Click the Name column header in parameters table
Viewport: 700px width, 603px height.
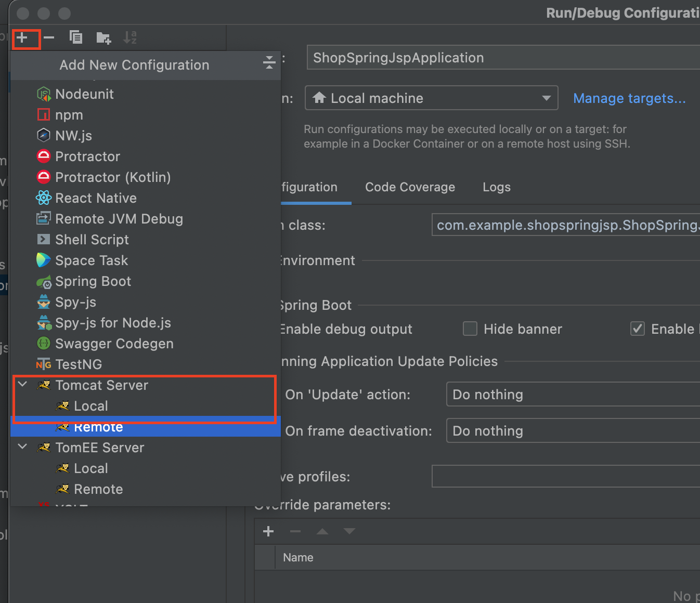tap(298, 557)
